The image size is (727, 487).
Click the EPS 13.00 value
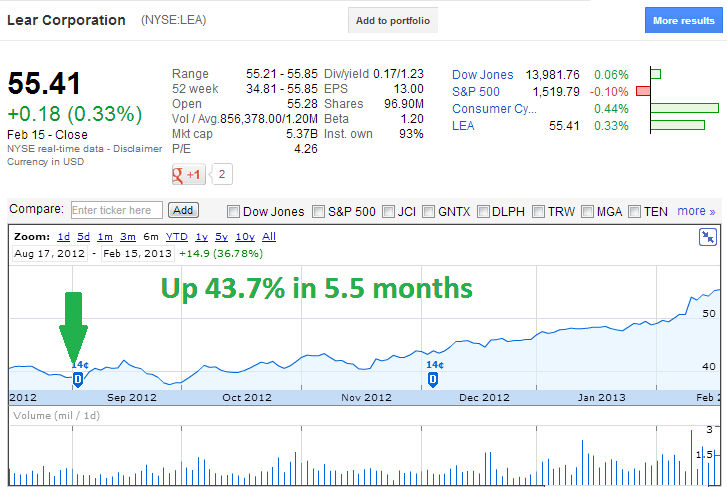tap(408, 89)
